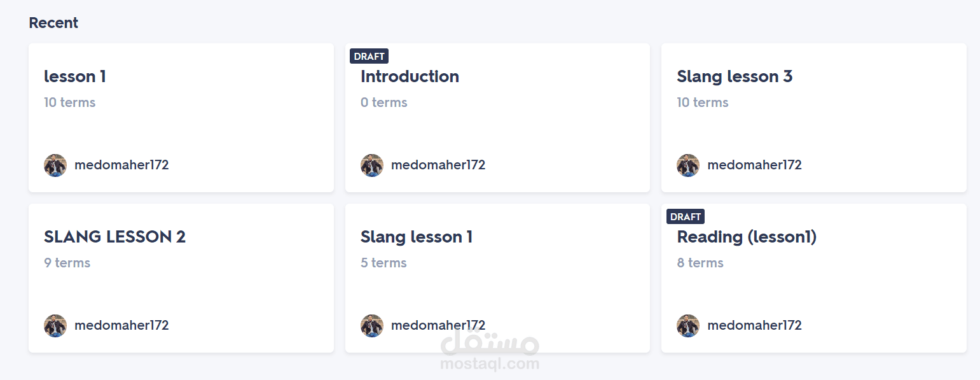Click the "8 terms" count on the Reading card

(x=700, y=264)
